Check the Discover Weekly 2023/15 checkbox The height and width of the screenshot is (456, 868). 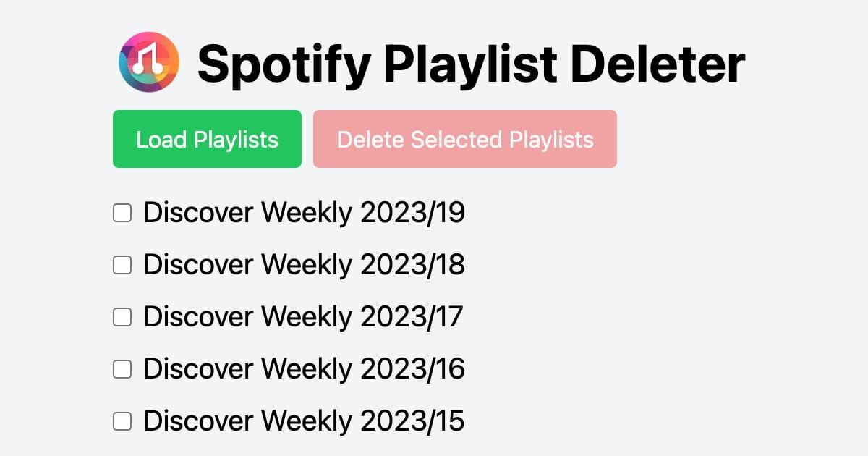[122, 421]
